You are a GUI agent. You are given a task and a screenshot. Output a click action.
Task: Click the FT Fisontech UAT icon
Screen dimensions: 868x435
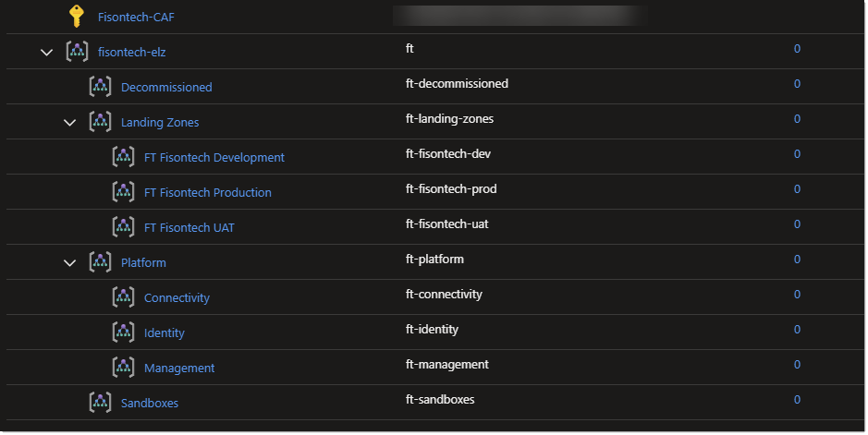pos(124,226)
